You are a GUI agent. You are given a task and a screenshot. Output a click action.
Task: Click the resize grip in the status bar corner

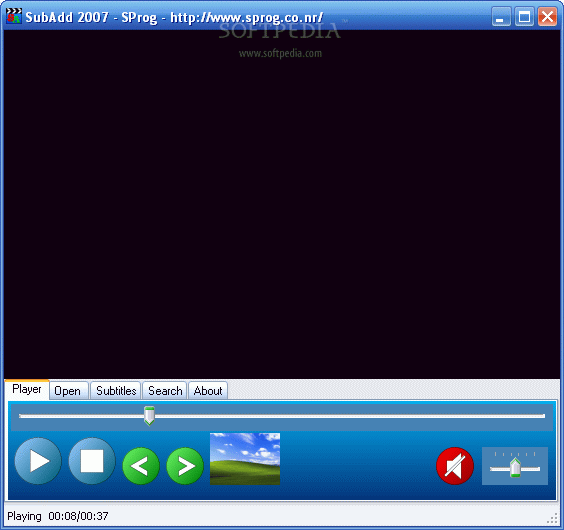click(x=552, y=519)
